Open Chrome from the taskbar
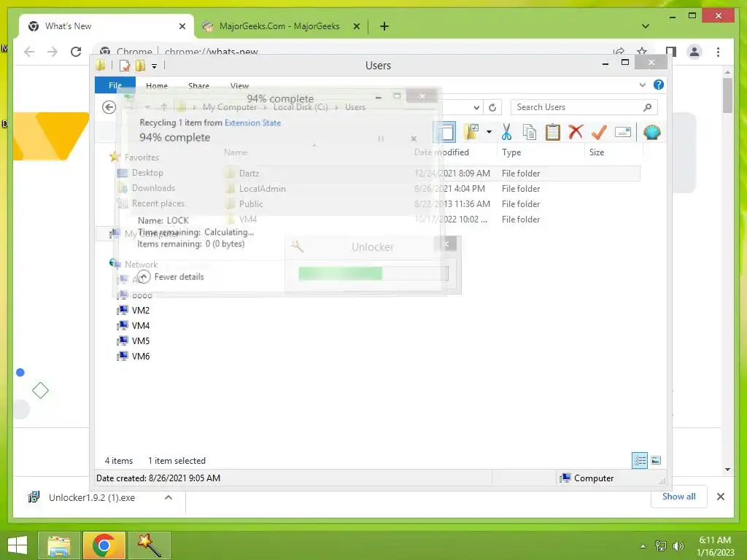Image resolution: width=747 pixels, height=560 pixels. coord(104,545)
